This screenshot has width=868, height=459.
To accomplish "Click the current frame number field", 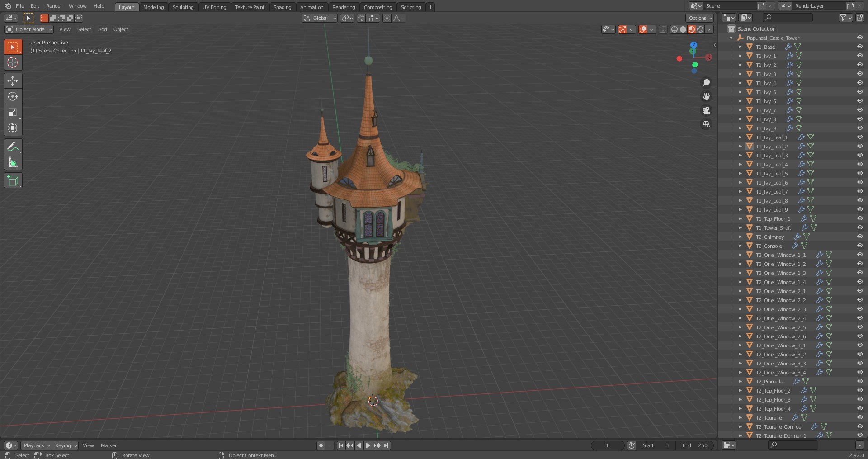I will [x=608, y=445].
